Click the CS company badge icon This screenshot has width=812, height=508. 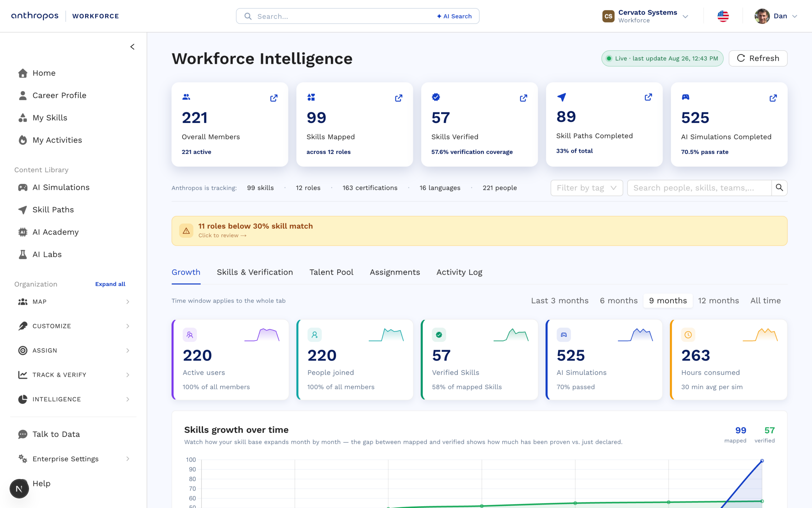click(x=608, y=16)
